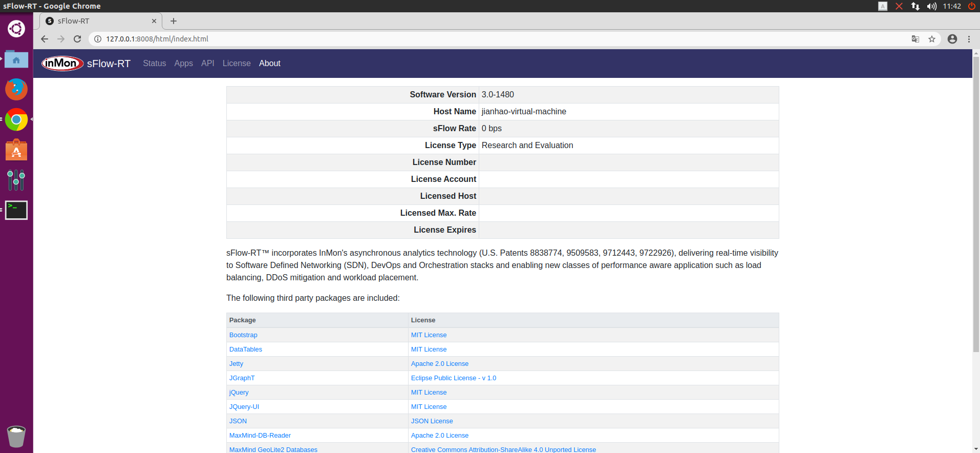
Task: Open the volume indicator in top panel
Action: pos(932,6)
